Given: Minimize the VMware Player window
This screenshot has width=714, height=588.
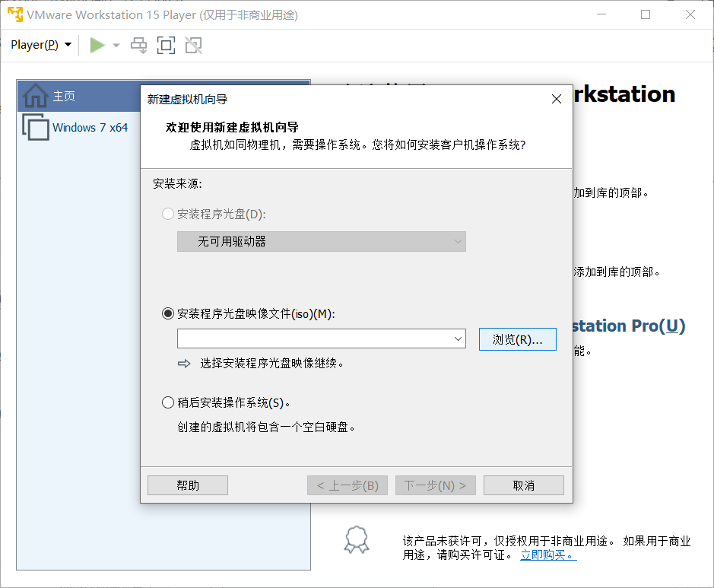Looking at the screenshot, I should 601,14.
